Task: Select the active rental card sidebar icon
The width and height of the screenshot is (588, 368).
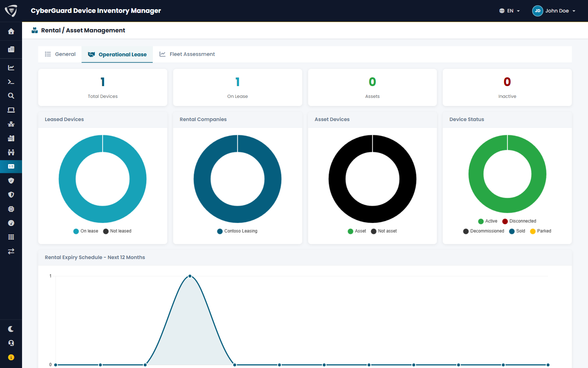Action: [11, 166]
